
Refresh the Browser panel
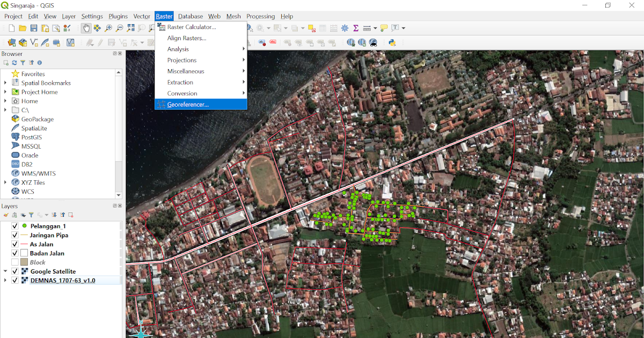click(x=14, y=62)
